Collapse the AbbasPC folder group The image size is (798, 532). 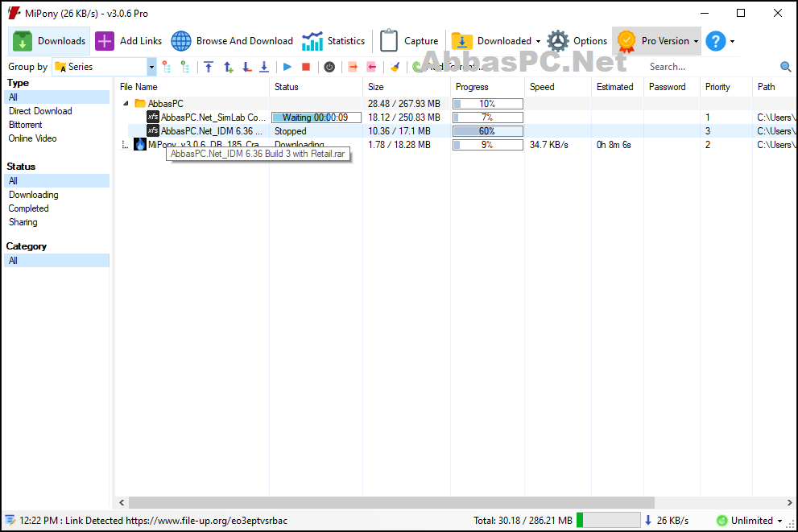pos(126,103)
